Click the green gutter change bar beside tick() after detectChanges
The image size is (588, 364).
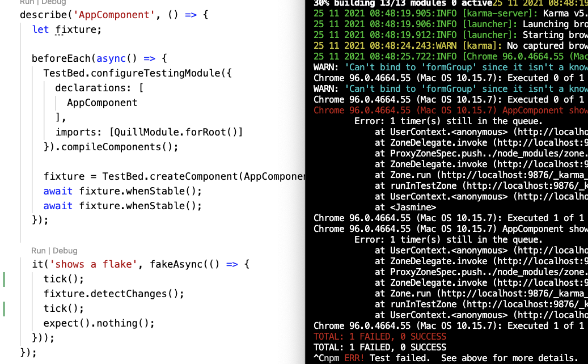(4, 309)
